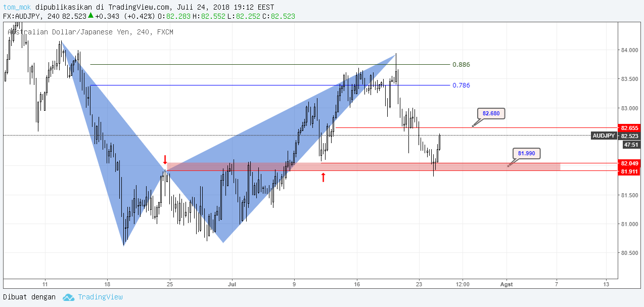The height and width of the screenshot is (307, 644).
Task: Select the dark 0.886 horizontal line
Action: coord(270,65)
